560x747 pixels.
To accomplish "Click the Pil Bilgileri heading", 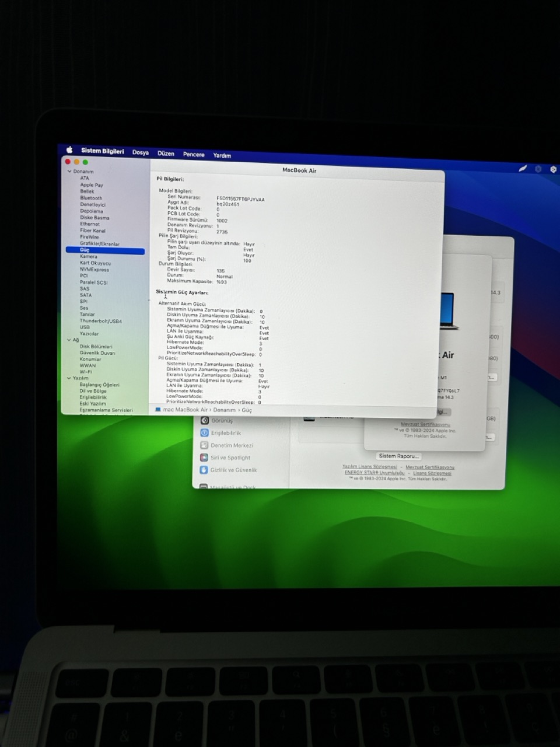I will pyautogui.click(x=170, y=179).
